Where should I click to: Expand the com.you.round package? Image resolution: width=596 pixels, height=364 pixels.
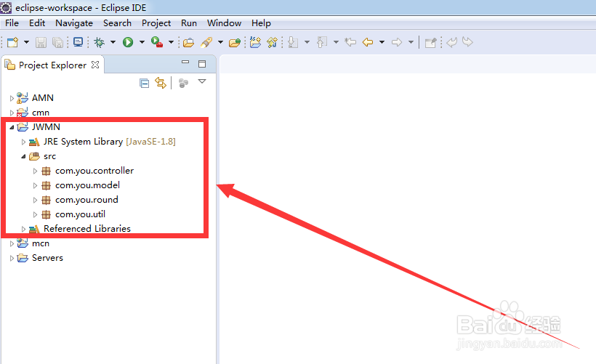pyautogui.click(x=35, y=200)
